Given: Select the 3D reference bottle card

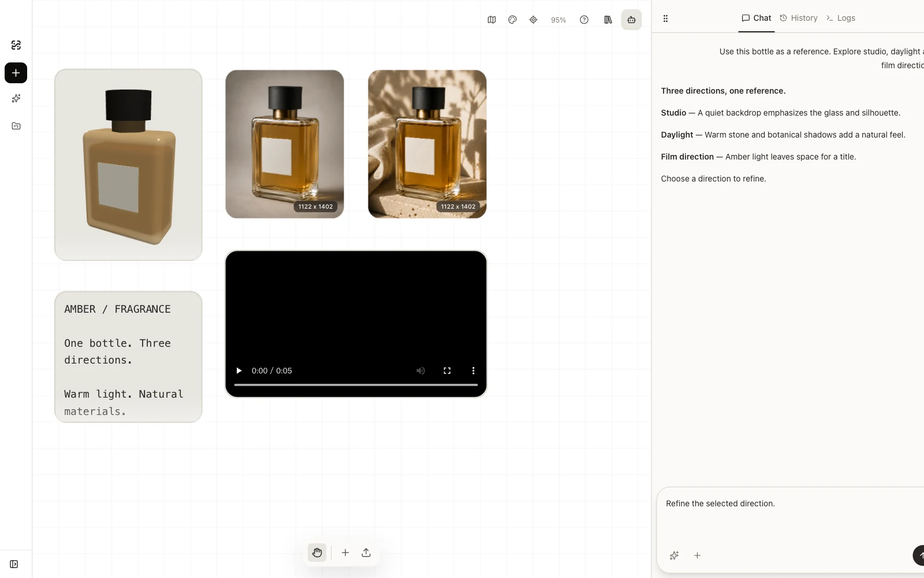Looking at the screenshot, I should pos(128,165).
